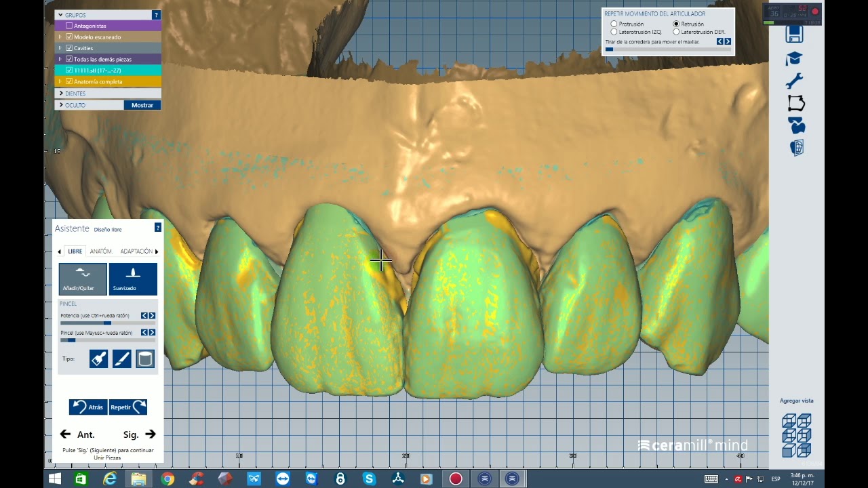Click the Pincel size slider

(108, 340)
